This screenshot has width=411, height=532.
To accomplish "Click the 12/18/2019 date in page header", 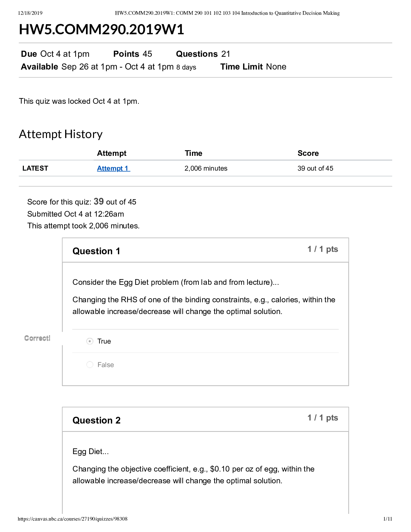I will click(x=30, y=13).
